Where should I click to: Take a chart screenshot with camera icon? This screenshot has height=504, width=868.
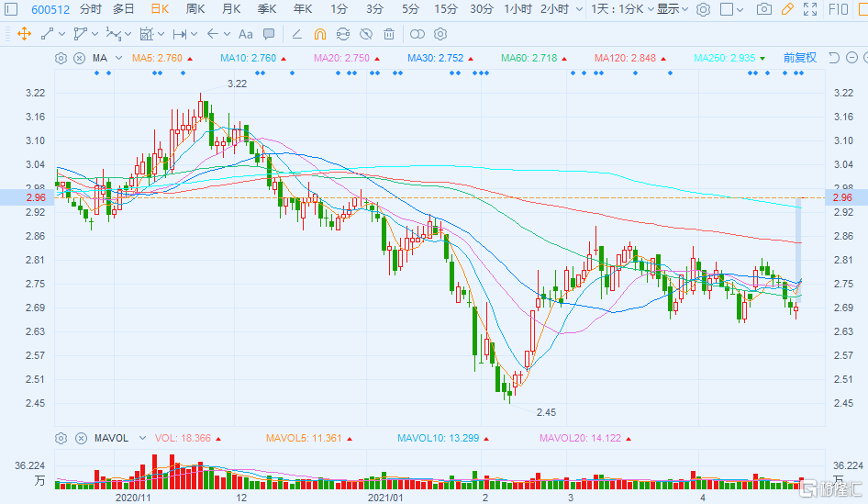click(x=763, y=9)
